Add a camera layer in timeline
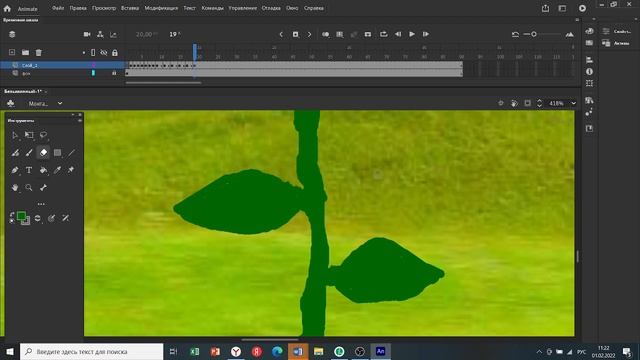 pyautogui.click(x=87, y=35)
